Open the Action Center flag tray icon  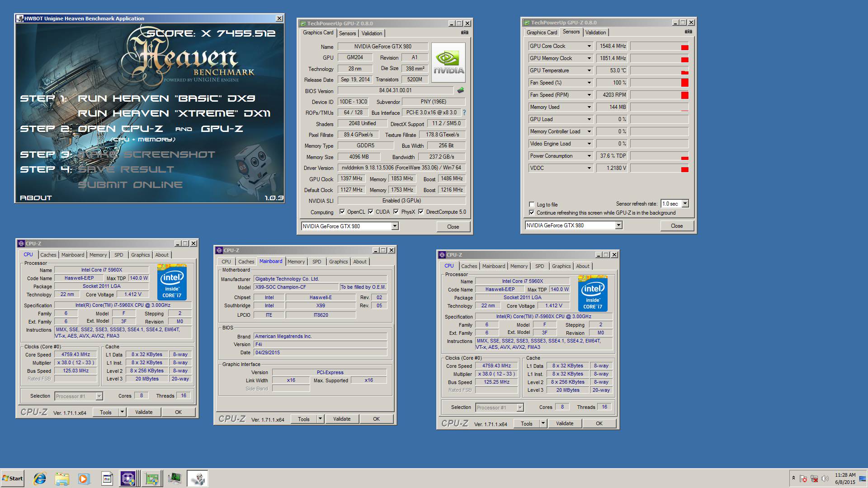[803, 479]
